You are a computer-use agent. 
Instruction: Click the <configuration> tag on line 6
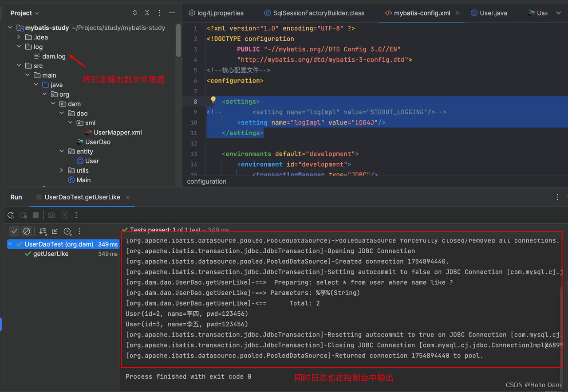point(235,81)
